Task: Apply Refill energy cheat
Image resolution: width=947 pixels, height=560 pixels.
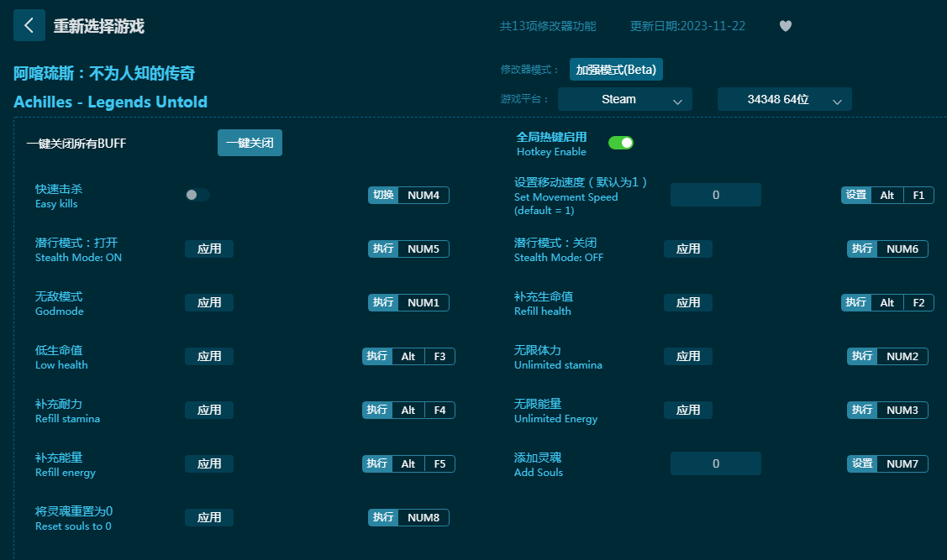Action: coord(209,464)
